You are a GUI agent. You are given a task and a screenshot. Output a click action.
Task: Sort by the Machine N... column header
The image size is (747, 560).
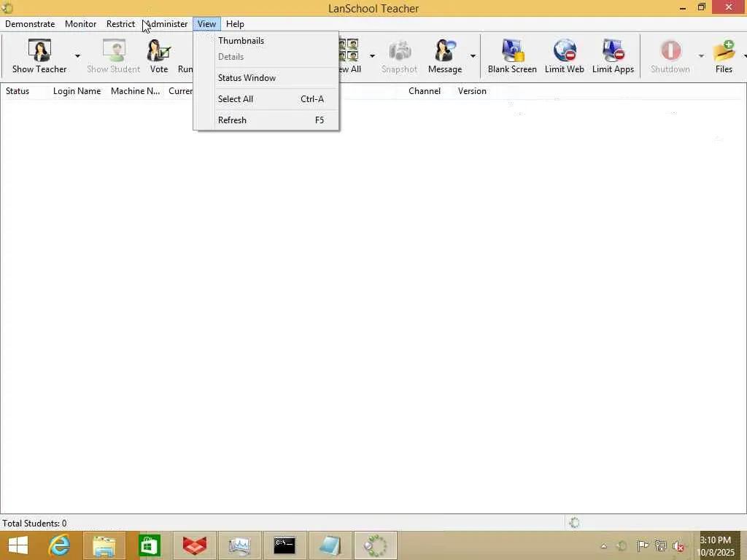135,91
